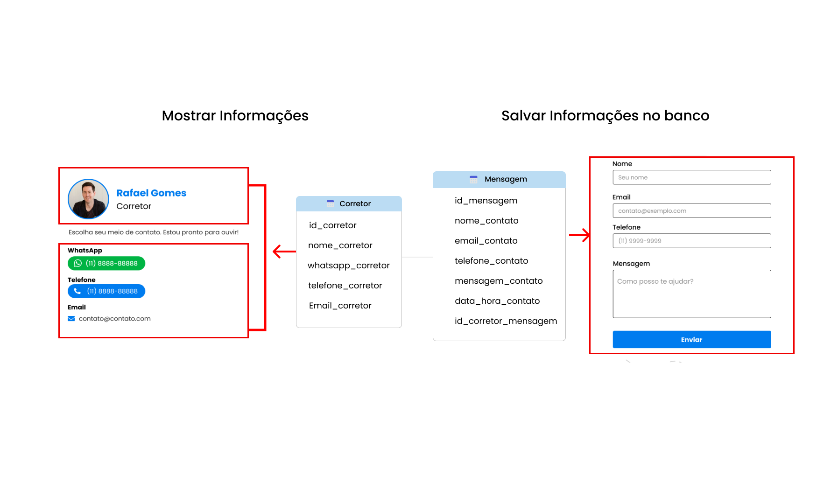
Task: Select the nome_corretor field
Action: [340, 245]
